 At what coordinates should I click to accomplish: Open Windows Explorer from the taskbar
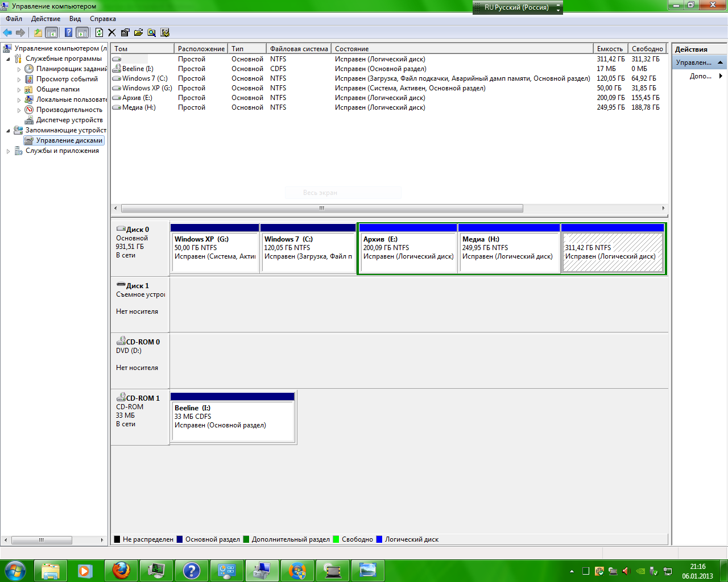coord(50,571)
